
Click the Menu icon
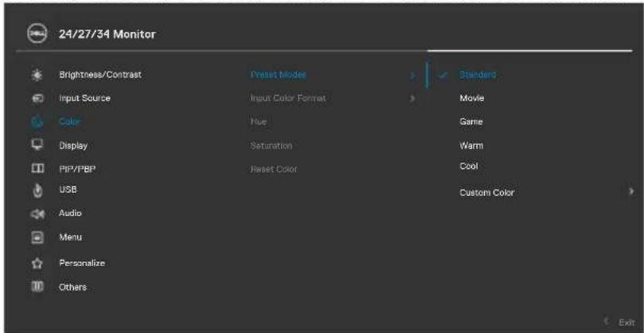37,237
